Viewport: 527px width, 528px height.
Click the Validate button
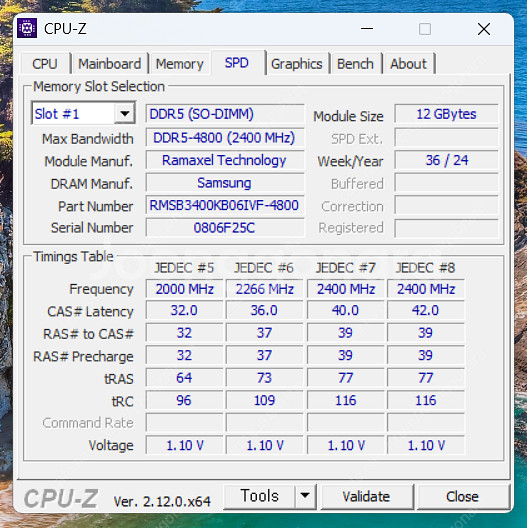pos(366,496)
